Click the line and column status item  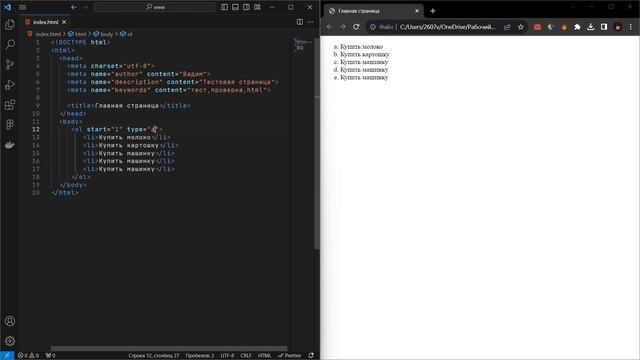(x=154, y=356)
